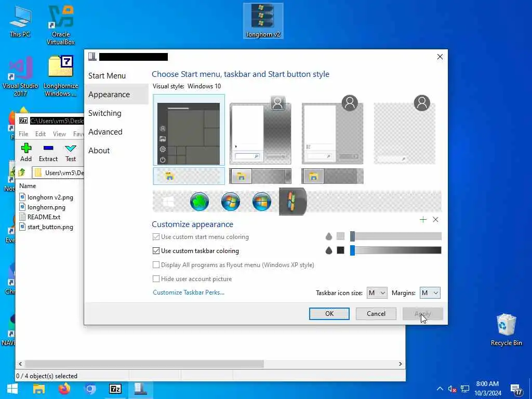Go to the Switching section

coord(104,113)
